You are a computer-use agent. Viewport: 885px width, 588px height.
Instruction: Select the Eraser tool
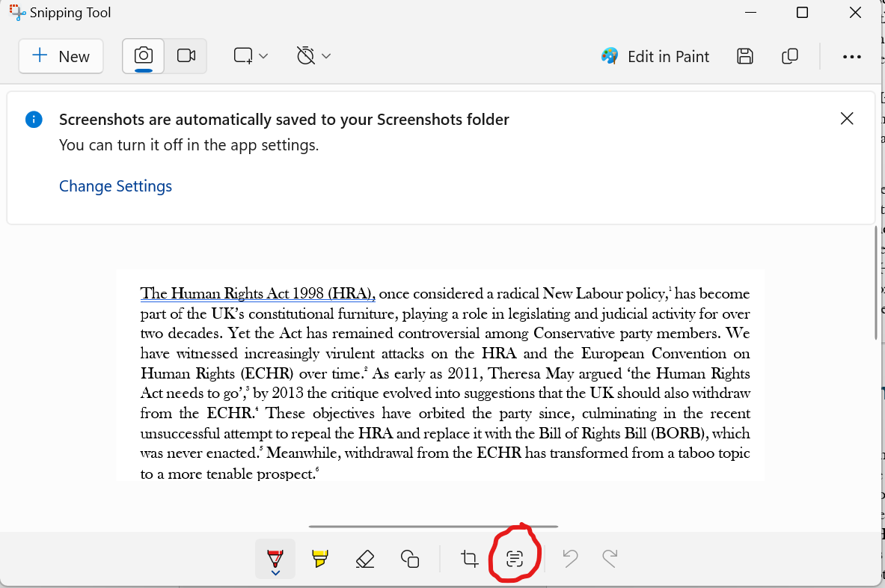[365, 559]
